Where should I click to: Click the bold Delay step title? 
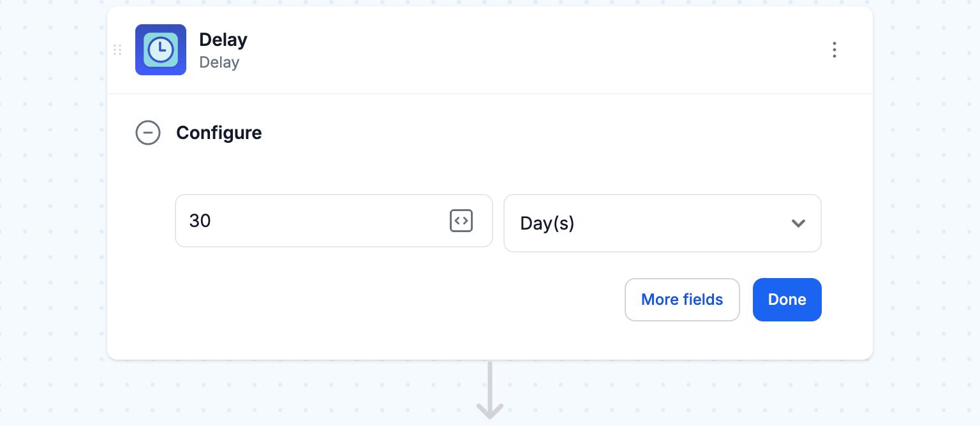pos(223,40)
